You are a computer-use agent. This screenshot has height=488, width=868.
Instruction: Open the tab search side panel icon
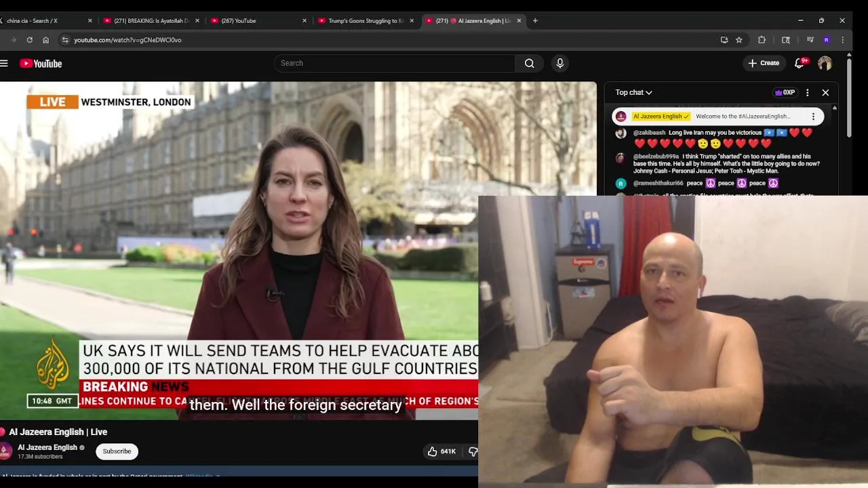click(786, 40)
